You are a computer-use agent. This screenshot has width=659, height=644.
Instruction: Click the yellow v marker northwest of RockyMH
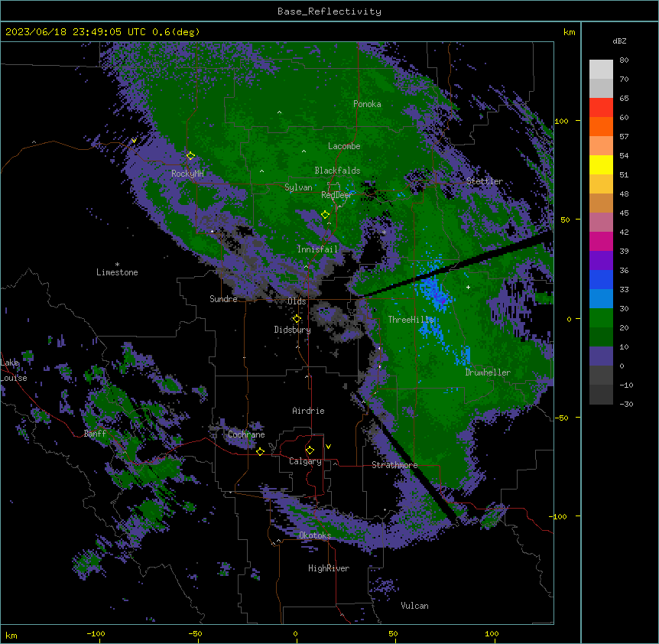[134, 141]
